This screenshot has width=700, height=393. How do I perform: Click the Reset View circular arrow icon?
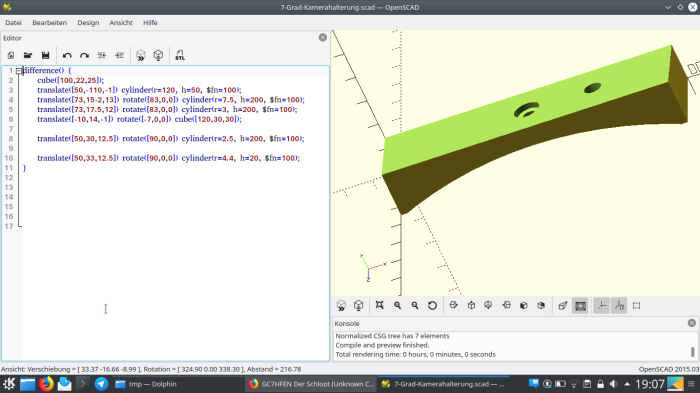pos(432,305)
